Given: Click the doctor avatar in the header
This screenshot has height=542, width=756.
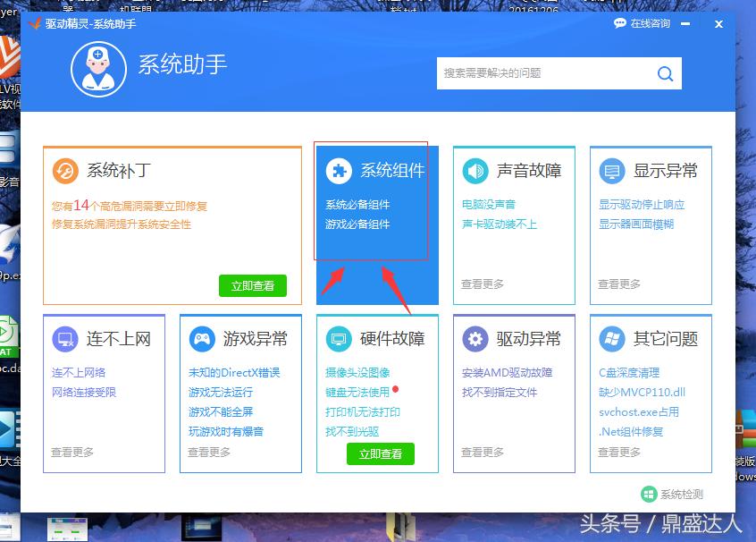Looking at the screenshot, I should coord(98,69).
